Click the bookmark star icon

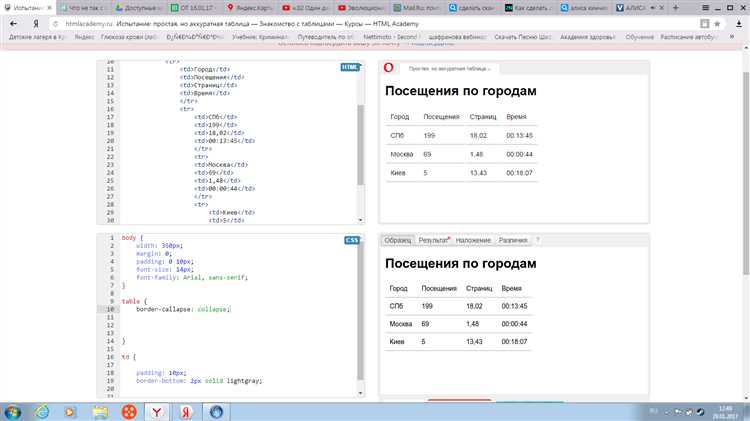click(717, 23)
